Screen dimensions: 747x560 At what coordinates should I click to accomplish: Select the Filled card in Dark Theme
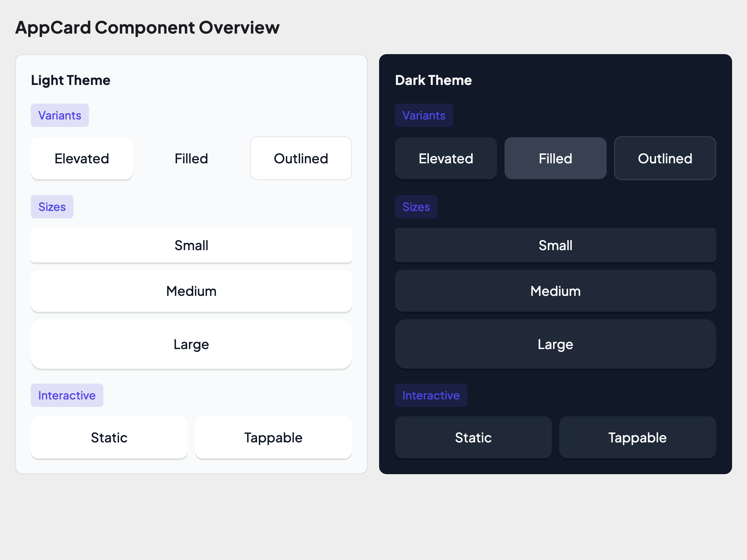555,158
